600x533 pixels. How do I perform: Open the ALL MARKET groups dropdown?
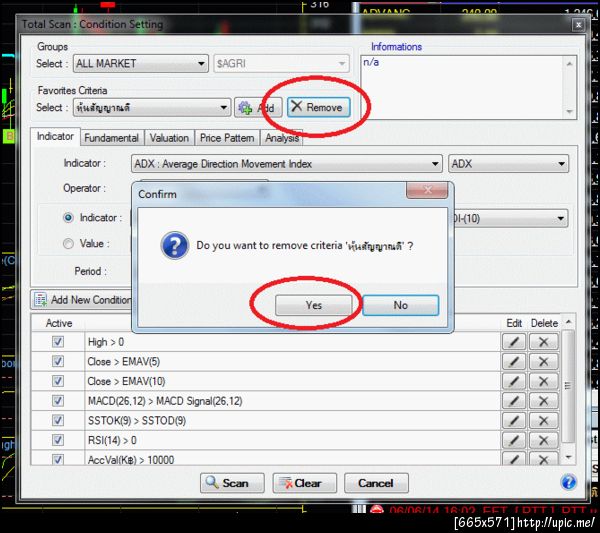(x=140, y=64)
